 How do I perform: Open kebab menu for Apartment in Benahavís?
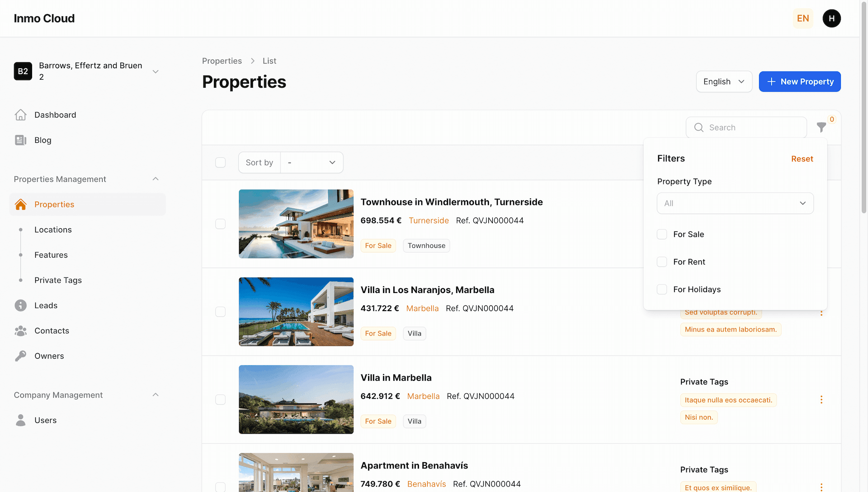coord(821,487)
